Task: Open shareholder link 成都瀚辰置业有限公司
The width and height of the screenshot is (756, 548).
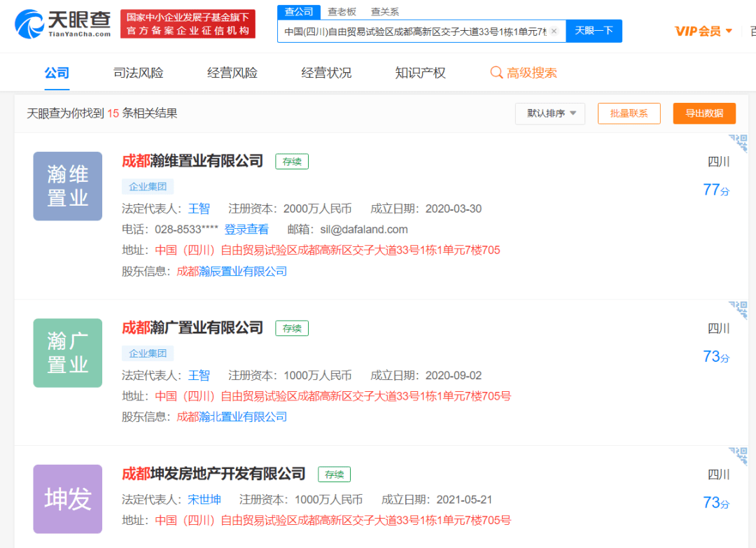Action: 232,272
